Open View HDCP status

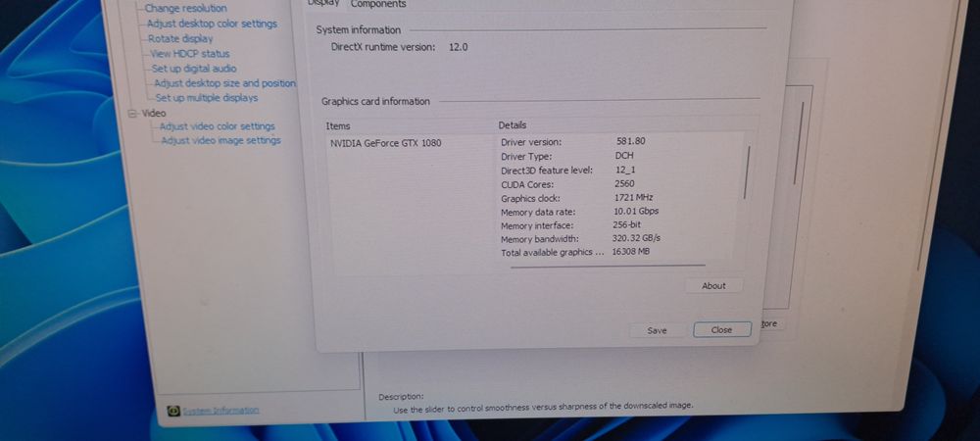pos(189,54)
